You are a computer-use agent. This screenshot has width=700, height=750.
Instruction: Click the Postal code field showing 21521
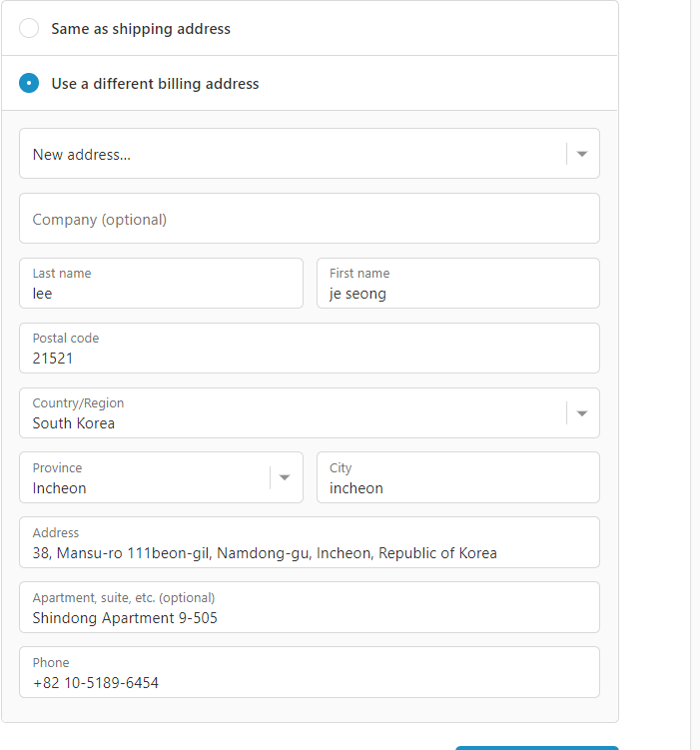tap(310, 349)
